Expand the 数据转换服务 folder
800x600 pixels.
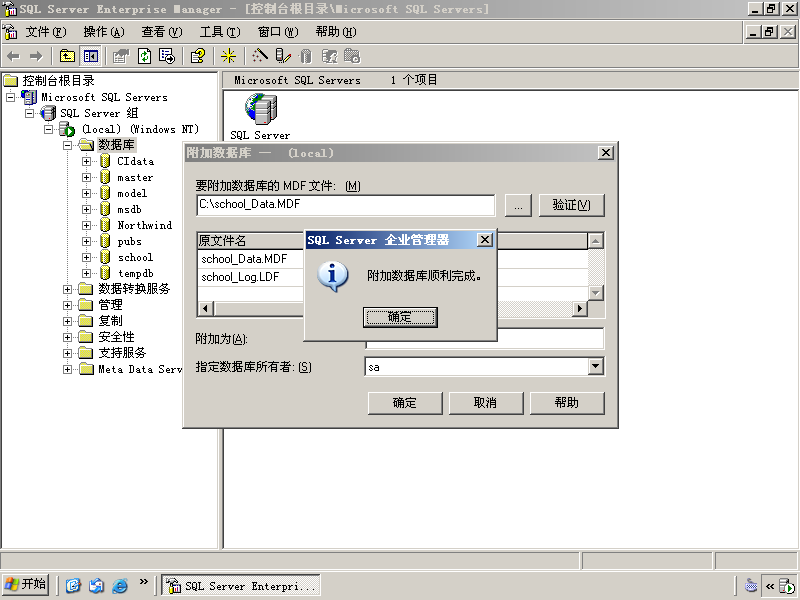click(x=67, y=289)
